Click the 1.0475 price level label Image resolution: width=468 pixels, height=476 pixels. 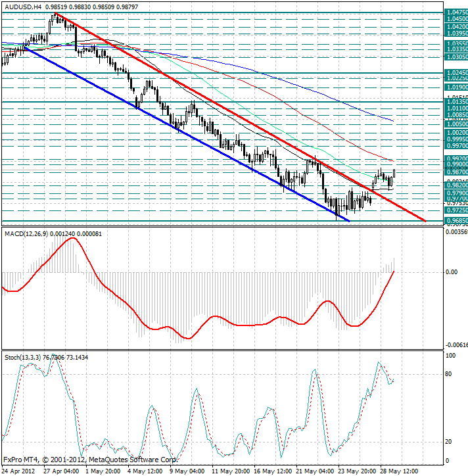[x=456, y=12]
